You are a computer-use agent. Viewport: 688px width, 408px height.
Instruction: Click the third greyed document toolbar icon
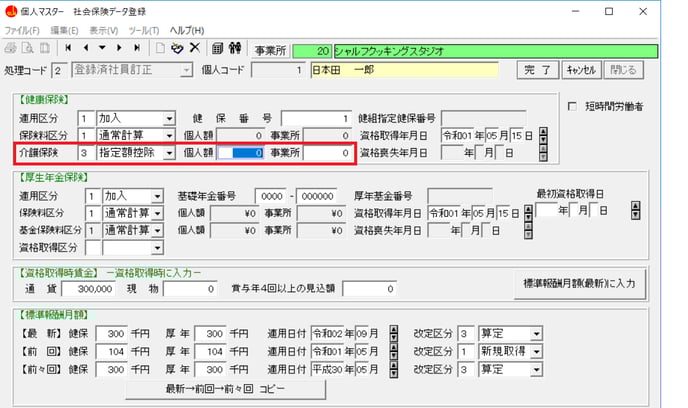click(x=45, y=48)
